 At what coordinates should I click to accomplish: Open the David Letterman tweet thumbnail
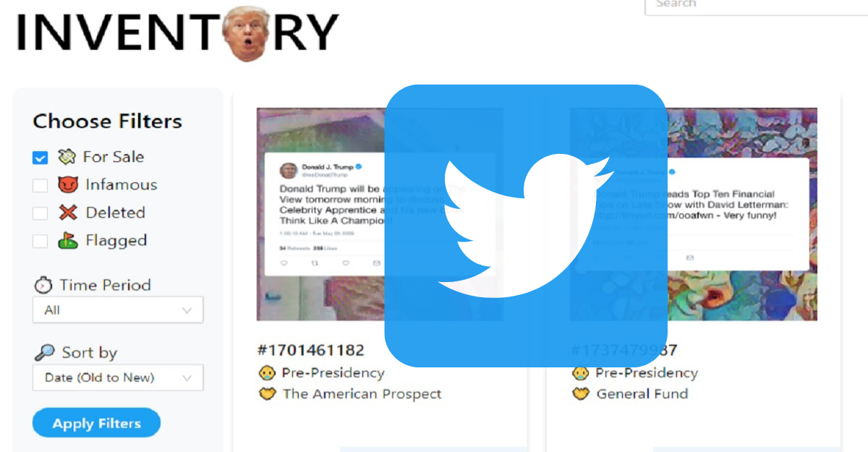click(694, 214)
